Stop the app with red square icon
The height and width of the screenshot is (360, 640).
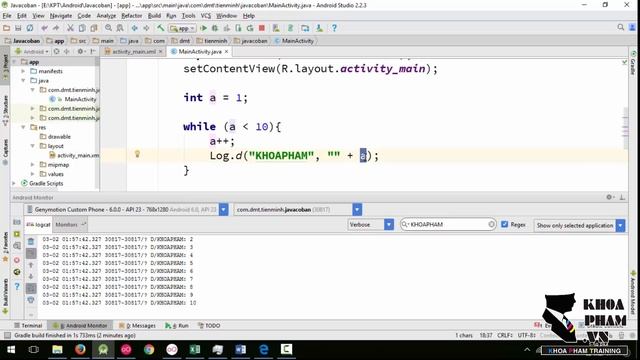(262, 28)
